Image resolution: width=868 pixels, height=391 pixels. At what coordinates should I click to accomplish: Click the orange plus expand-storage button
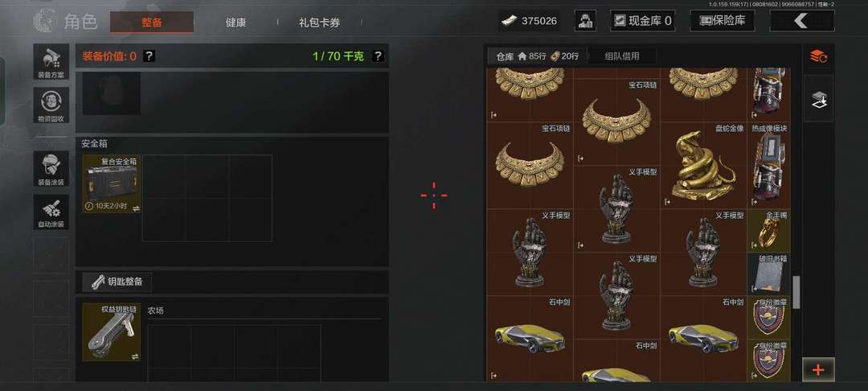pos(818,369)
